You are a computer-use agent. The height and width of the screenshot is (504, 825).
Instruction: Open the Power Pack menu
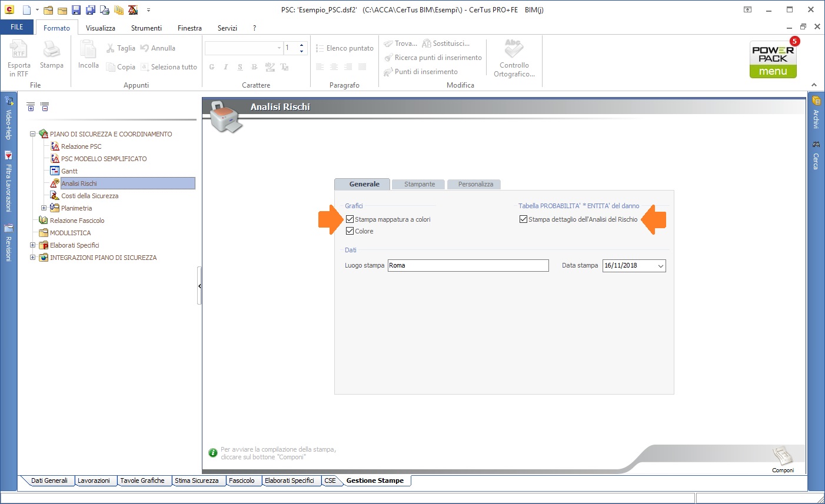pyautogui.click(x=773, y=59)
